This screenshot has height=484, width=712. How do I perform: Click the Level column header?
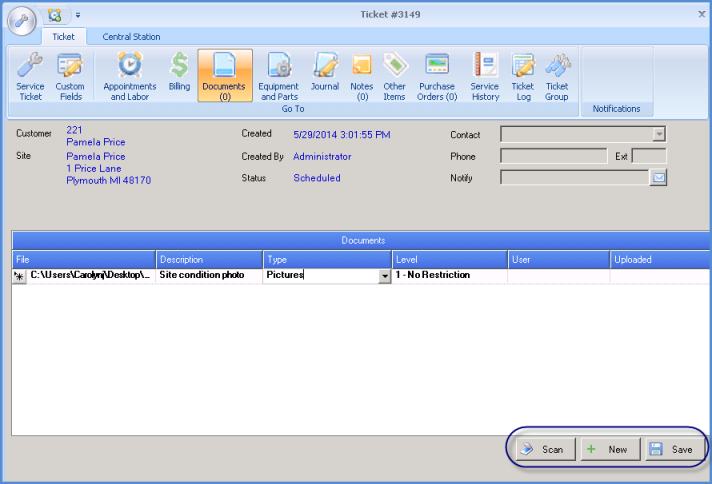coord(450,260)
